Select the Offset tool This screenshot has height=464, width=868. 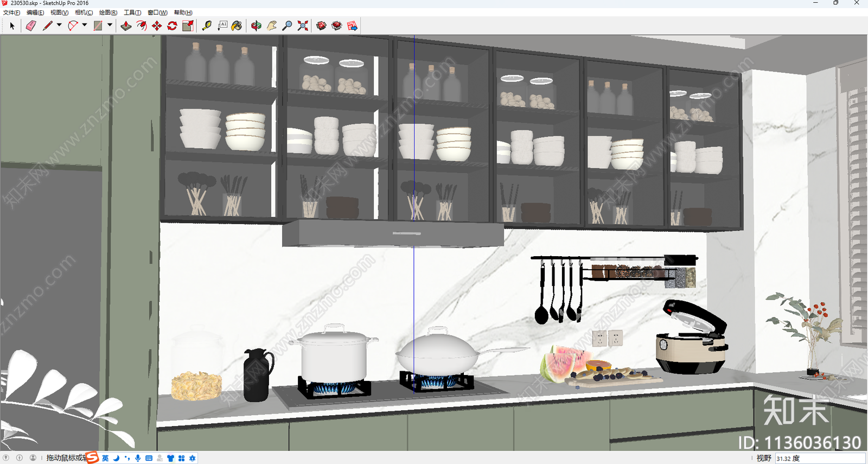tap(142, 26)
